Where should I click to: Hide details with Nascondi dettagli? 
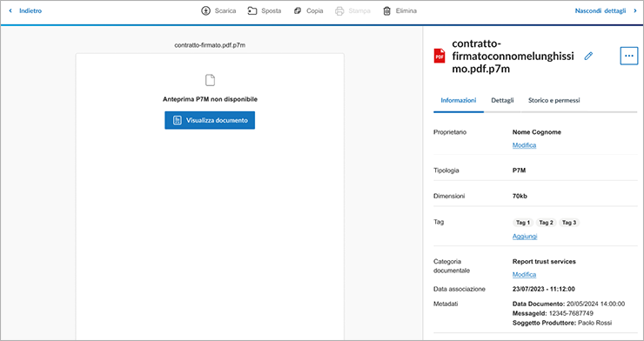click(x=600, y=11)
